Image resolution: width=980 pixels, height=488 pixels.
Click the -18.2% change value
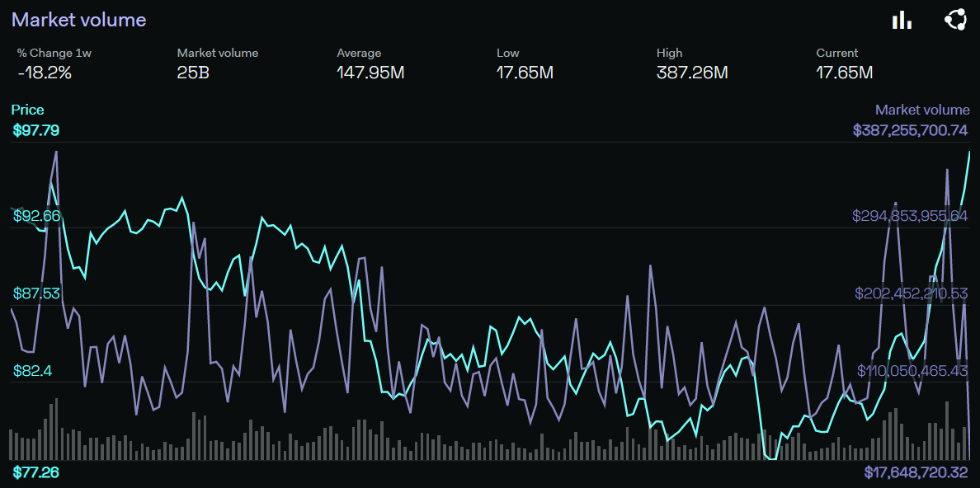point(45,73)
